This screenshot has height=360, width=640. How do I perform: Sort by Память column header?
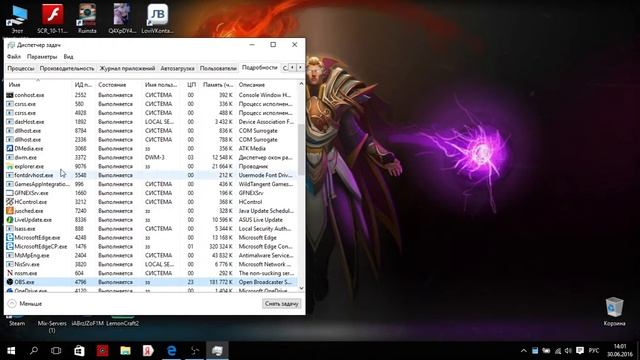pyautogui.click(x=218, y=84)
